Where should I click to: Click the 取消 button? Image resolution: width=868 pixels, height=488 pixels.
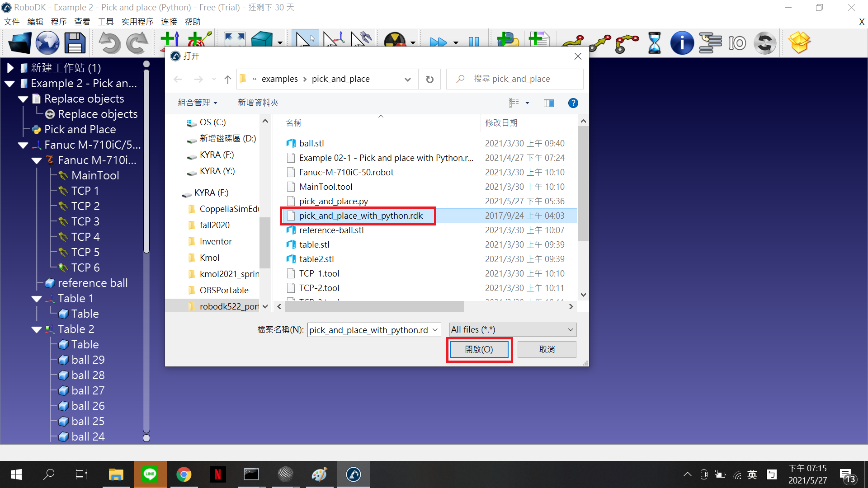click(x=547, y=349)
